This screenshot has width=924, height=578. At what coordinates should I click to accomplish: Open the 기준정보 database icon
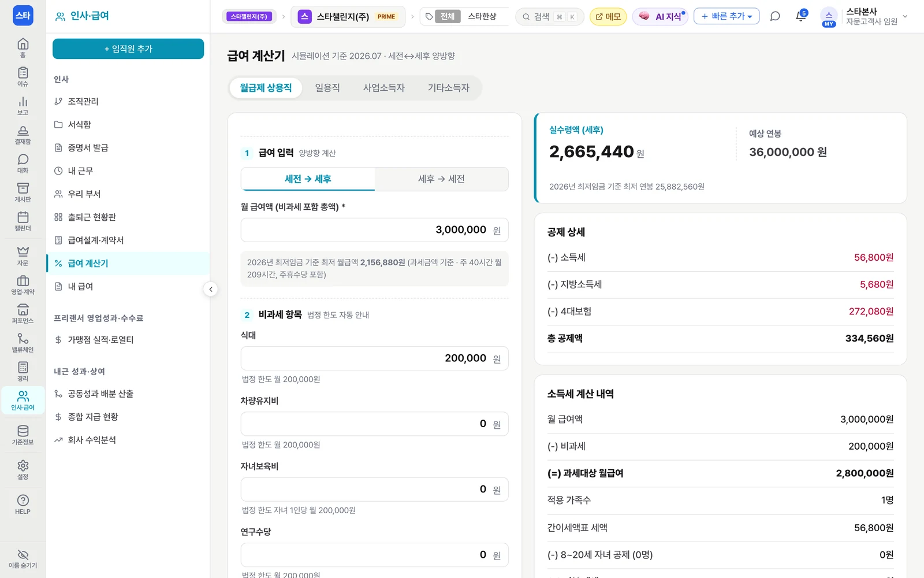pos(23,435)
